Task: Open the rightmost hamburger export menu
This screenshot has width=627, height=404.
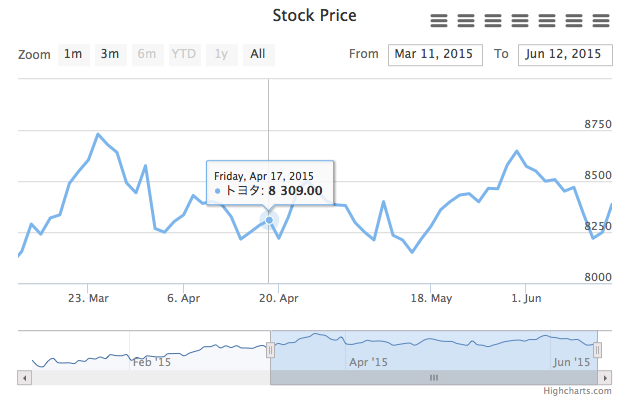Action: (601, 20)
